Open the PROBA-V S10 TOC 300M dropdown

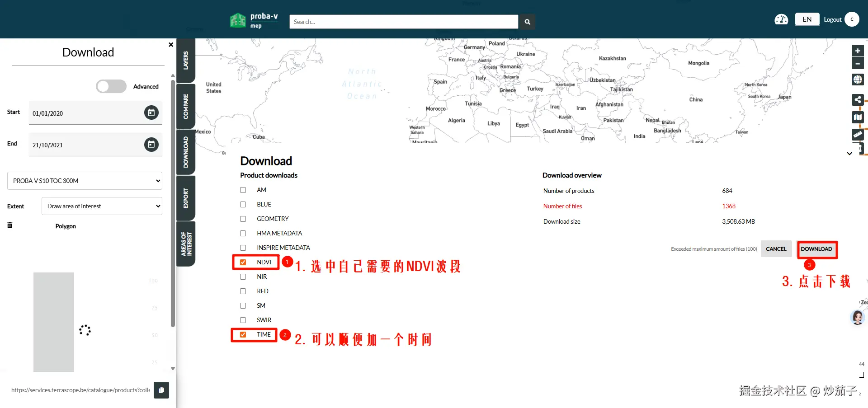(x=85, y=181)
